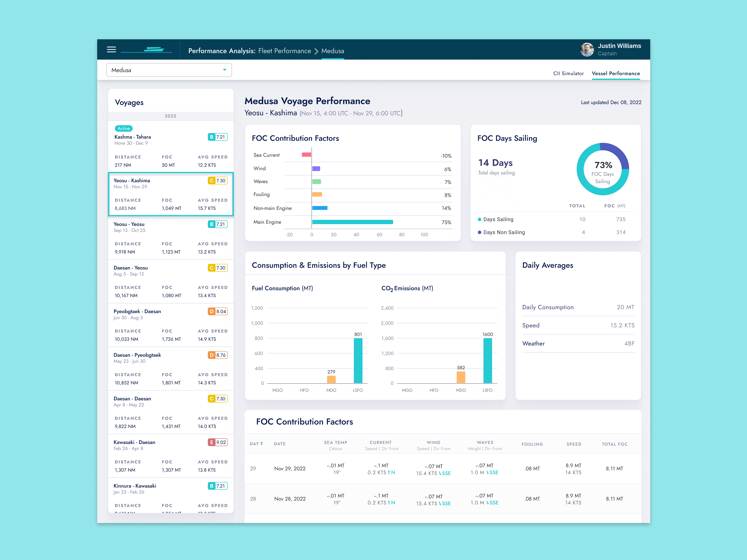Click the ship logo in header
747x560 pixels.
pyautogui.click(x=147, y=50)
